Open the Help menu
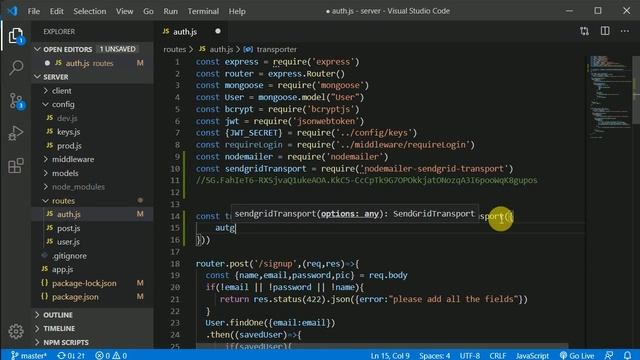Image resolution: width=640 pixels, height=360 pixels. (x=237, y=11)
